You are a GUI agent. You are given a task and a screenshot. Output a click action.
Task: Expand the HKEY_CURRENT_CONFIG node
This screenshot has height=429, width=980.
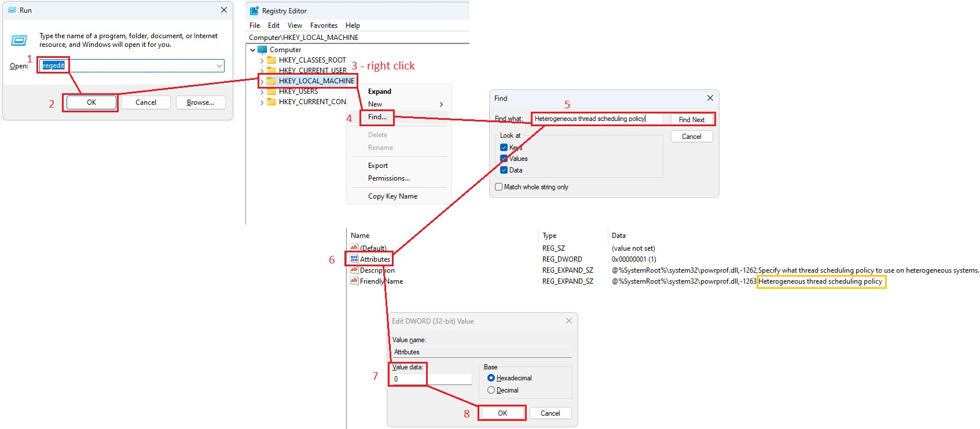262,102
